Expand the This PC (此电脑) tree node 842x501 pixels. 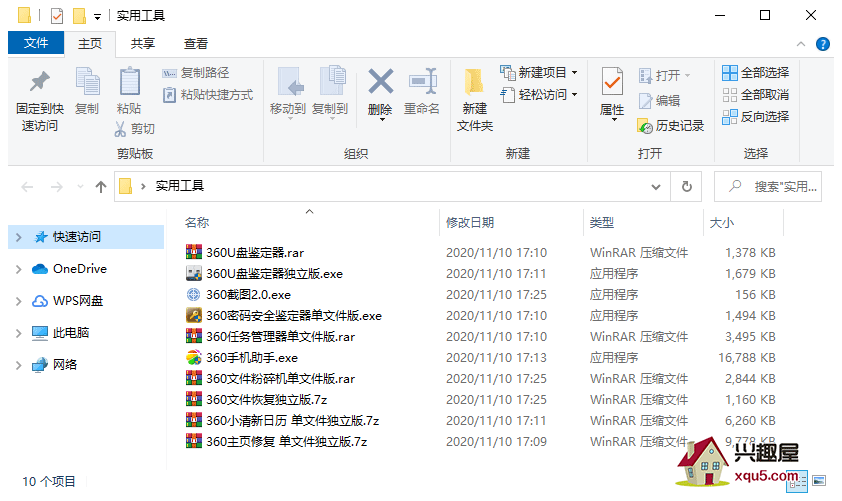[19, 333]
